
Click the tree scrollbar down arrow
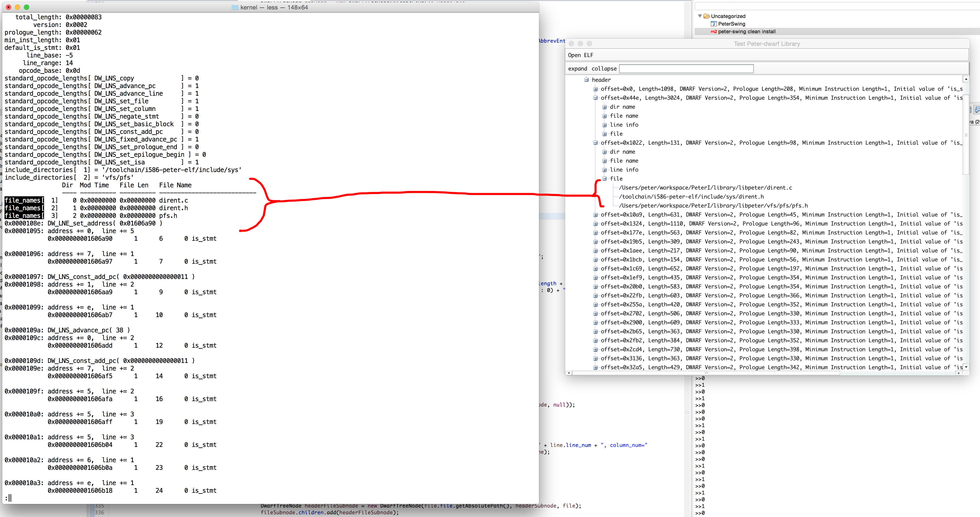tap(966, 367)
